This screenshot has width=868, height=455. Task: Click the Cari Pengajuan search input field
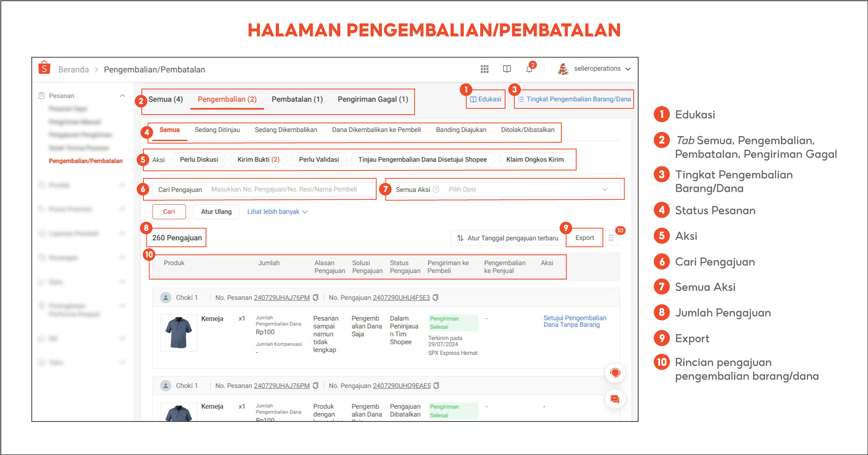click(289, 189)
